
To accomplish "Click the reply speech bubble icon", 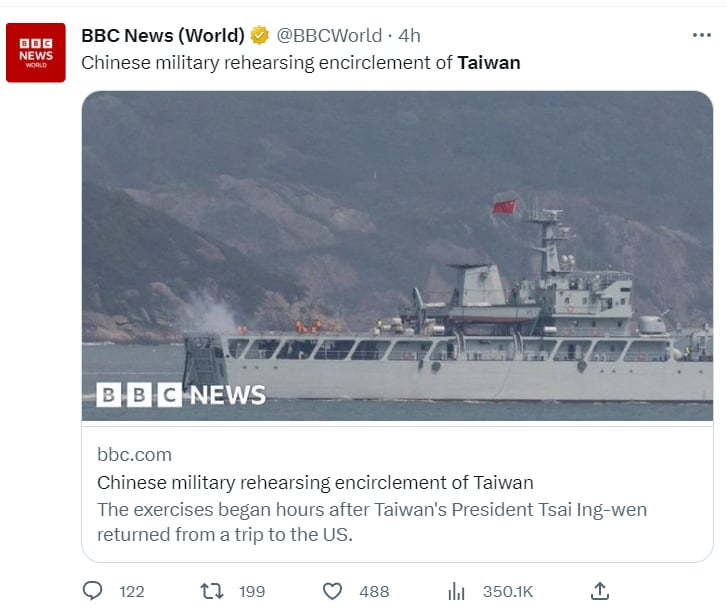I will coord(92,591).
